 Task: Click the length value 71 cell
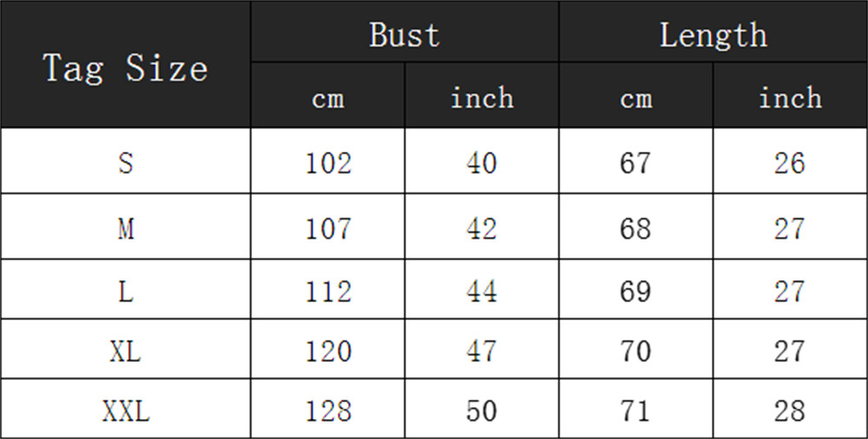(636, 410)
